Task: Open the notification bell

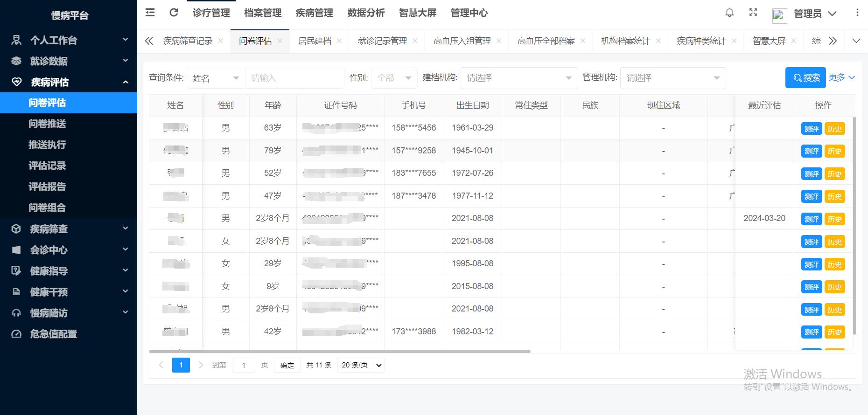Action: click(x=729, y=13)
